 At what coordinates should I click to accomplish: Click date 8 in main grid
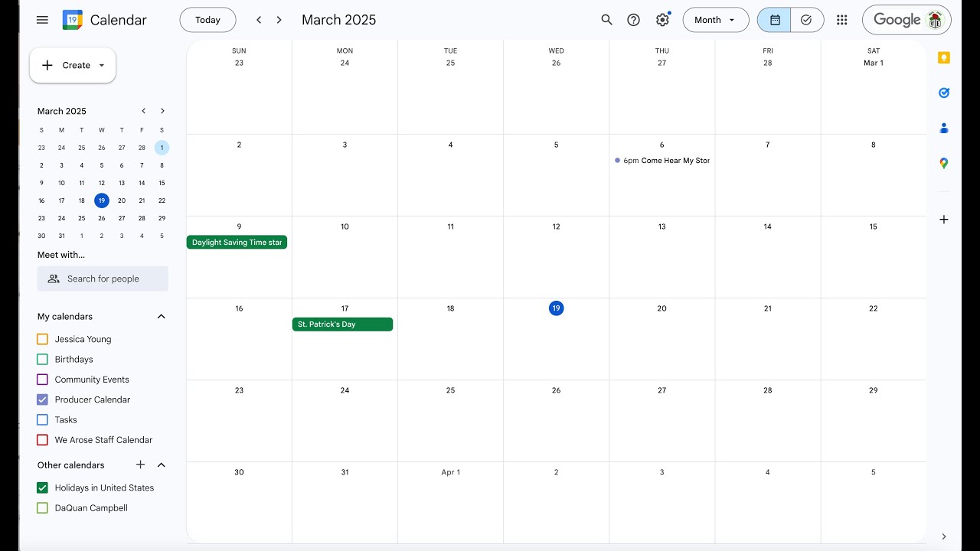coord(874,145)
